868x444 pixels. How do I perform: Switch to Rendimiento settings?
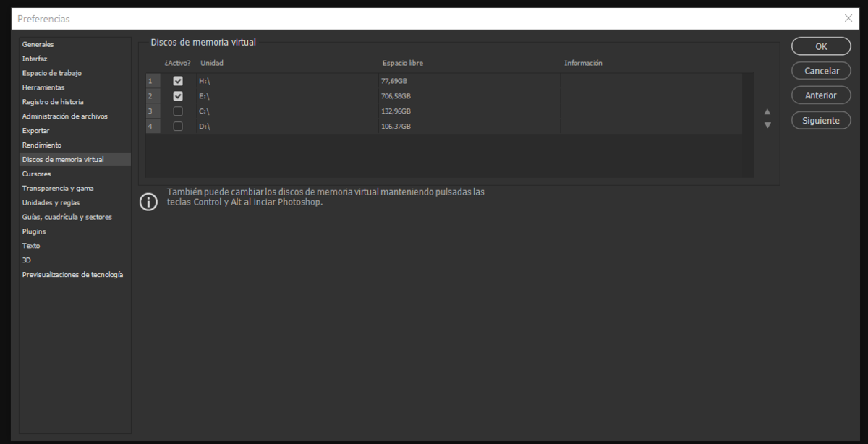[75, 145]
